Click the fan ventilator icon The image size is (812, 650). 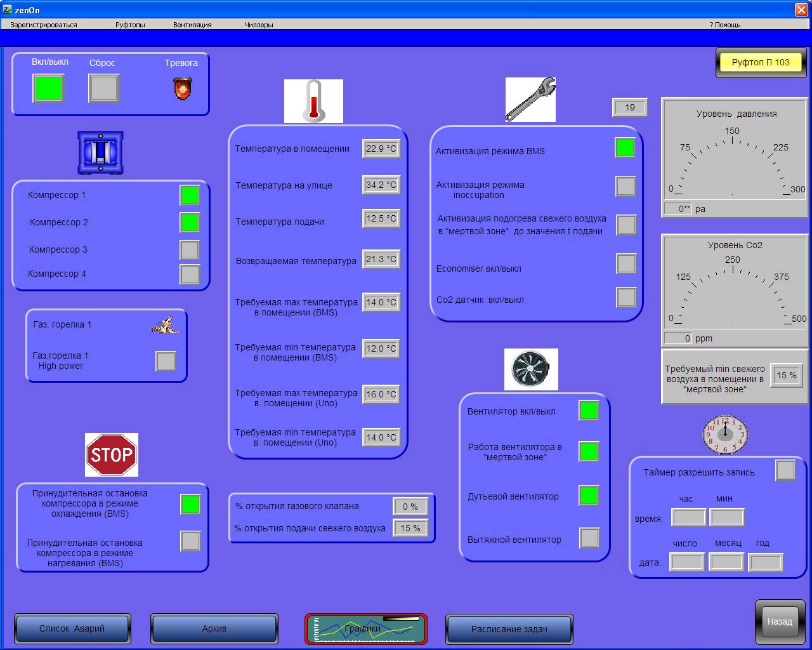531,369
